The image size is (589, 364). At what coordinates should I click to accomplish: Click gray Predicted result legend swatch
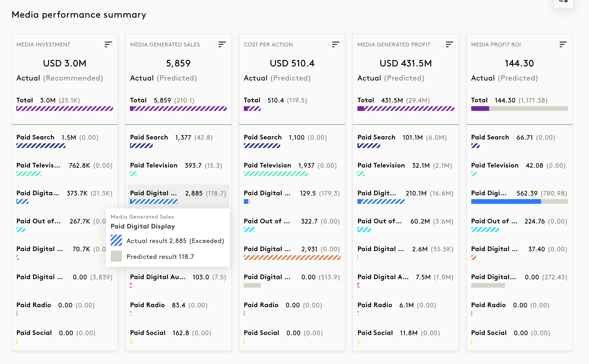[116, 256]
